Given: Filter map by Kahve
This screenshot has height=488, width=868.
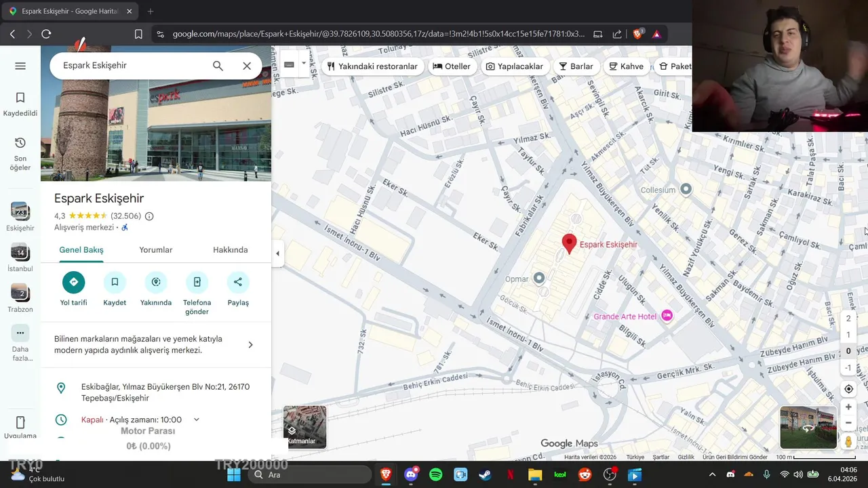Looking at the screenshot, I should [626, 66].
